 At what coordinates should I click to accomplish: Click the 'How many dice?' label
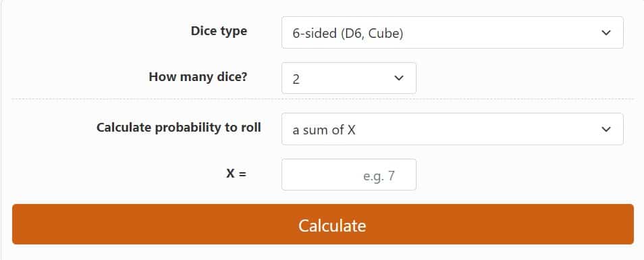click(198, 77)
